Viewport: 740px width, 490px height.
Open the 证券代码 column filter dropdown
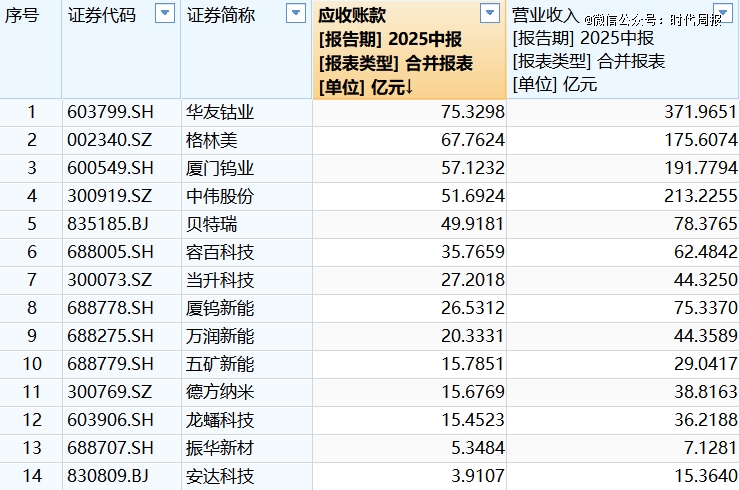click(164, 14)
